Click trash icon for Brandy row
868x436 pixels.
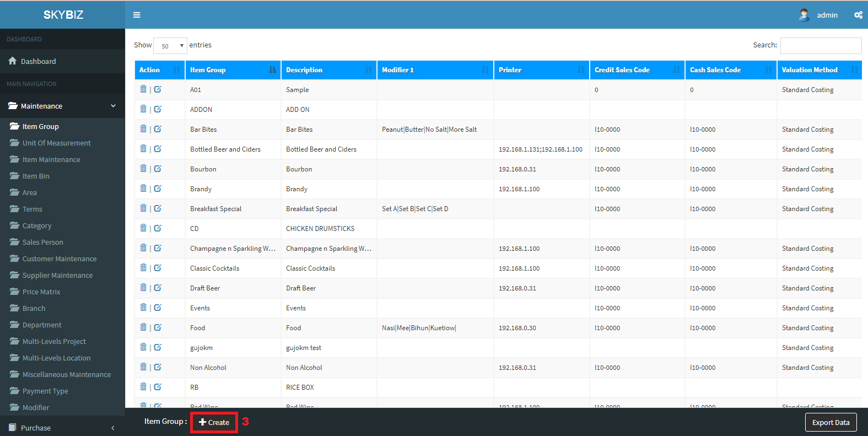click(x=143, y=189)
